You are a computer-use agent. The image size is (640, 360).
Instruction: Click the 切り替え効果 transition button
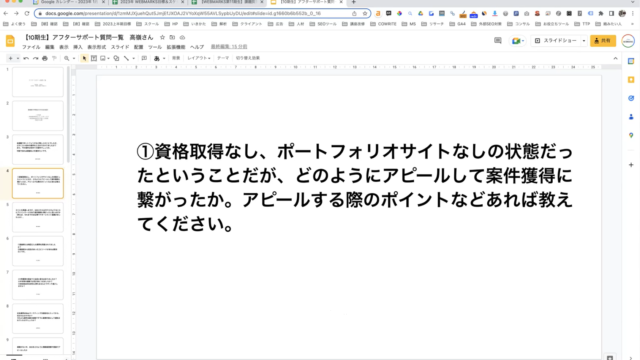point(248,58)
